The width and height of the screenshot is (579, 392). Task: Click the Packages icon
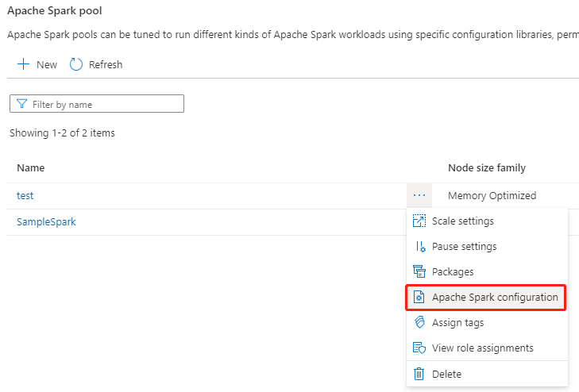tap(420, 271)
